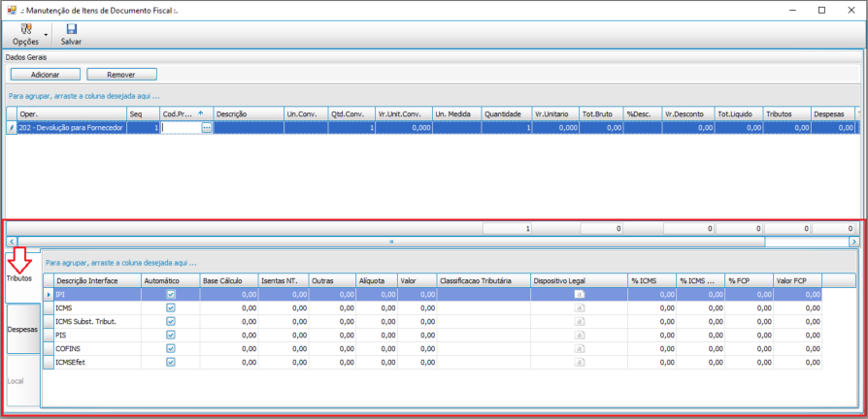The width and height of the screenshot is (868, 419).
Task: Click the Cod.Pr... column sort arrow
Action: [200, 113]
